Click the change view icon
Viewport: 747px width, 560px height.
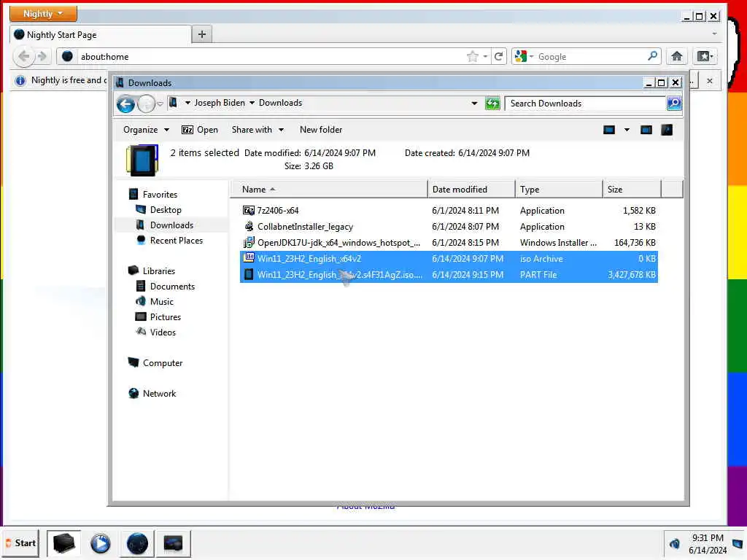609,130
